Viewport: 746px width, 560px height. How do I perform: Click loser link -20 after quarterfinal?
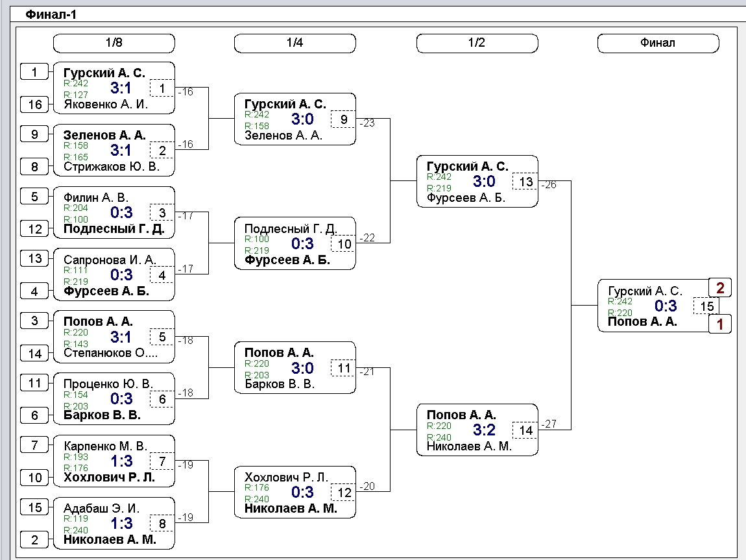367,486
